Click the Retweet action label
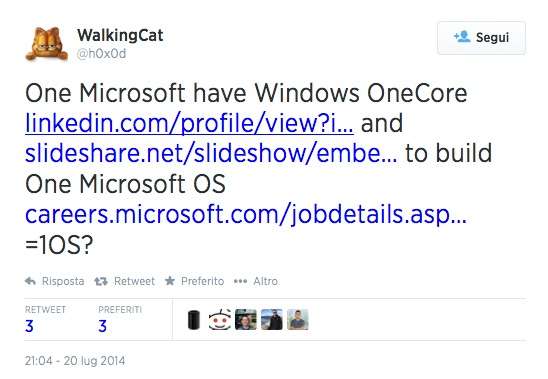 coord(134,281)
